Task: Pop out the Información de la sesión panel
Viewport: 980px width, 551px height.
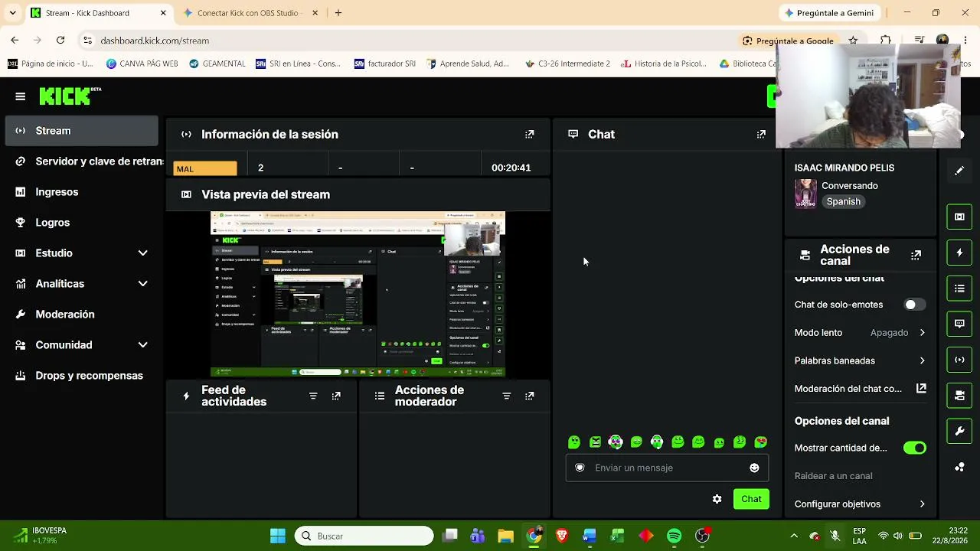Action: tap(529, 134)
